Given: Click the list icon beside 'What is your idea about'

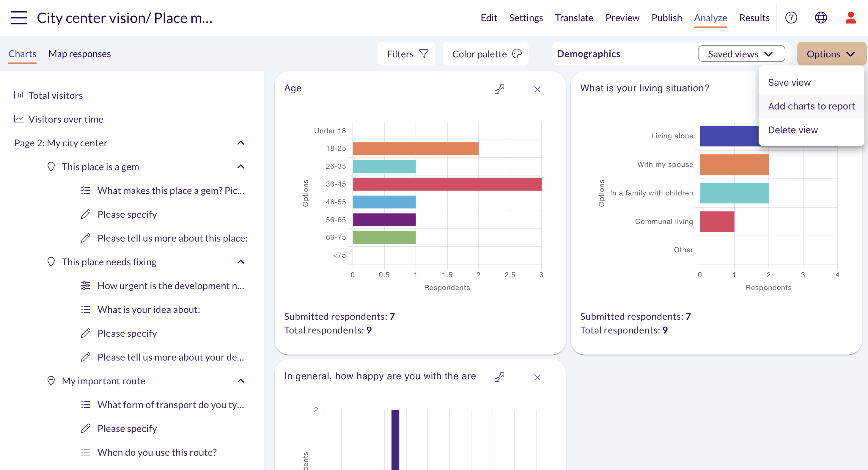Looking at the screenshot, I should [x=86, y=309].
